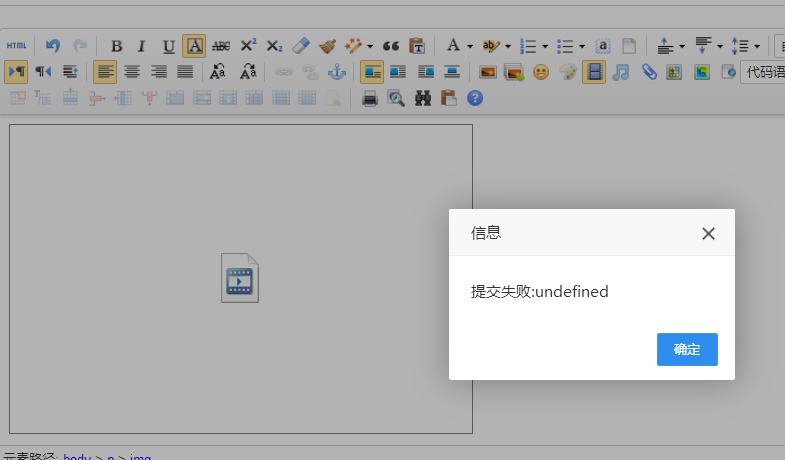
Task: Select the eraser clear-formatting icon
Action: [x=301, y=46]
